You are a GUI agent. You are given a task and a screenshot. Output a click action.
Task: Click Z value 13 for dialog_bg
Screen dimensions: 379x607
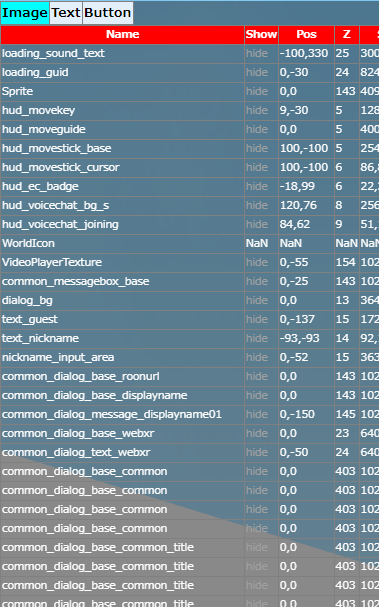(x=342, y=300)
